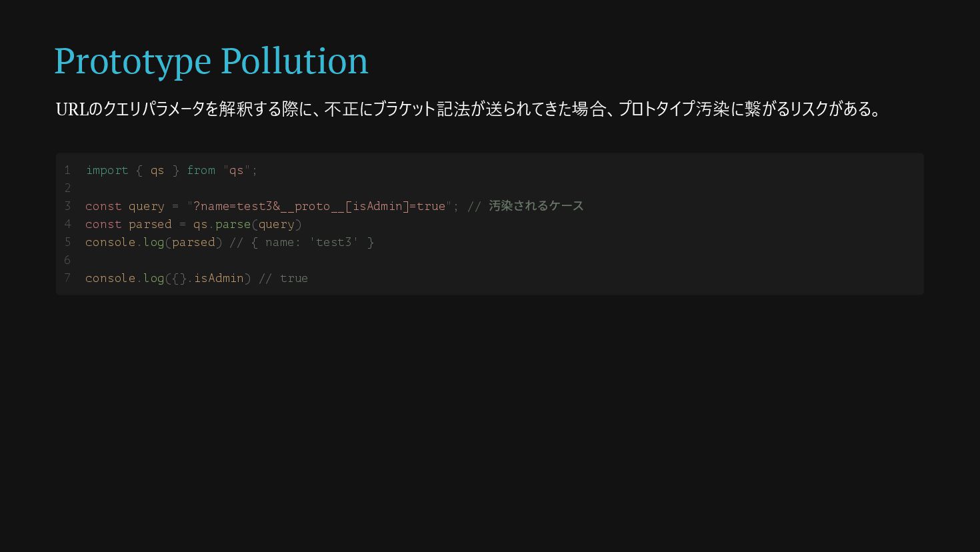The image size is (980, 552).
Task: Click the Japanese comment '汚染されるケース'
Action: pyautogui.click(x=536, y=206)
